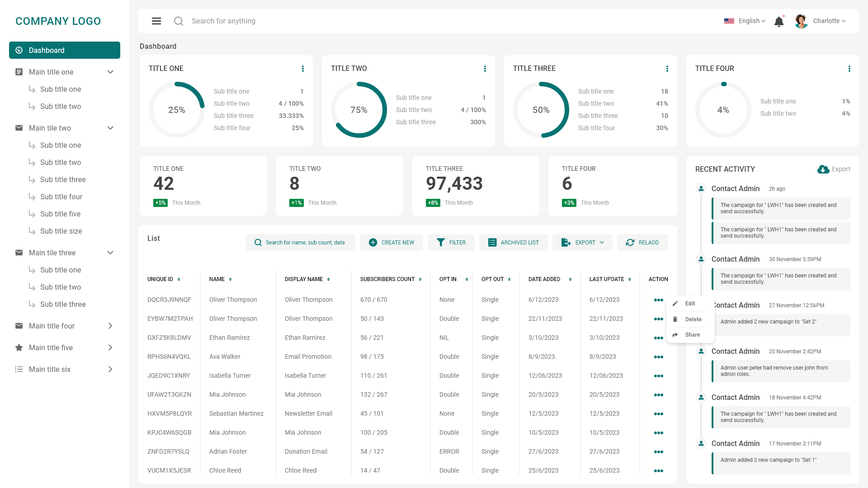Sort by NAME column arrows
This screenshot has width=868, height=488.
[231, 279]
